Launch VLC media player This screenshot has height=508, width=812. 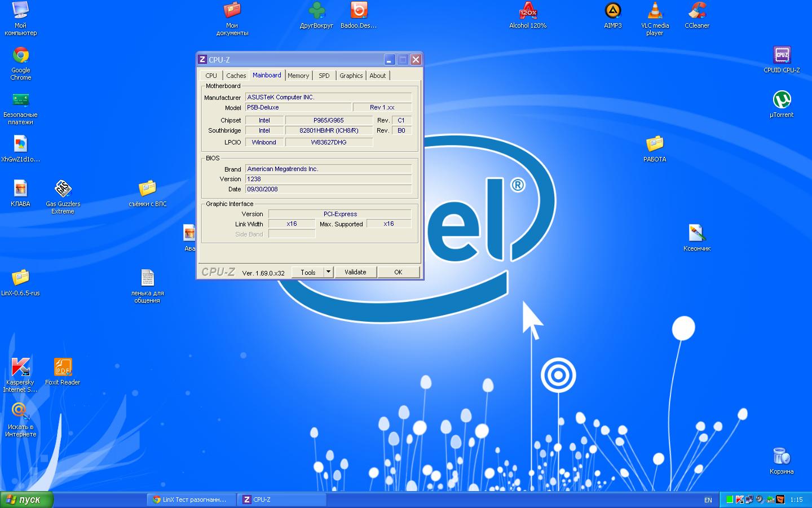click(x=655, y=19)
